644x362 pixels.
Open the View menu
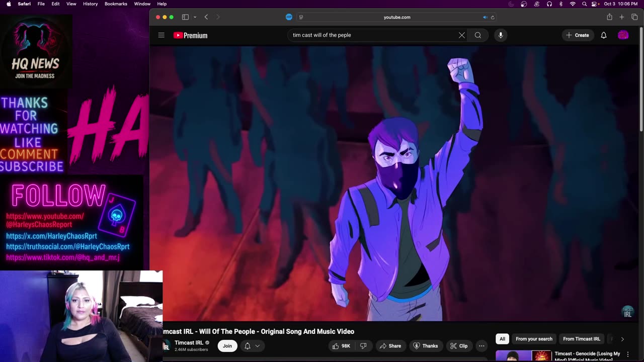click(x=71, y=4)
